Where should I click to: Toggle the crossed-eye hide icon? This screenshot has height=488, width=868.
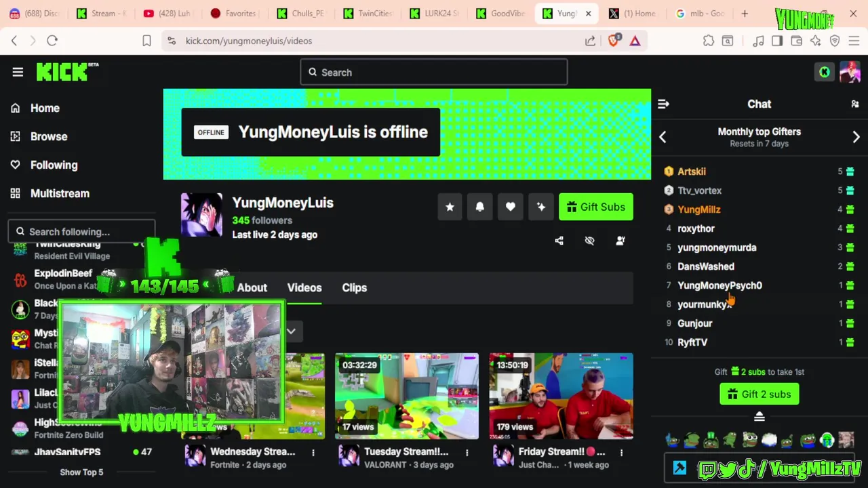pos(589,241)
